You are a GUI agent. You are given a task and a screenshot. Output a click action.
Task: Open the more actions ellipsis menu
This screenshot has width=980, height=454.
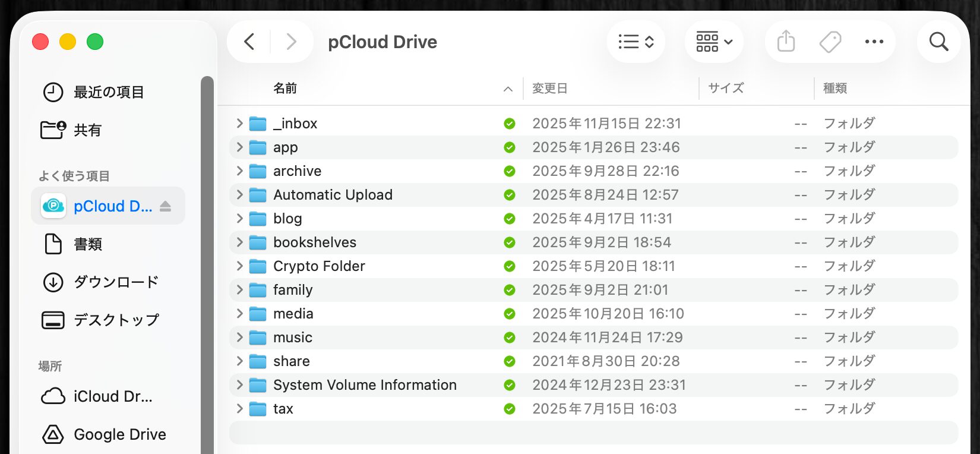click(874, 42)
